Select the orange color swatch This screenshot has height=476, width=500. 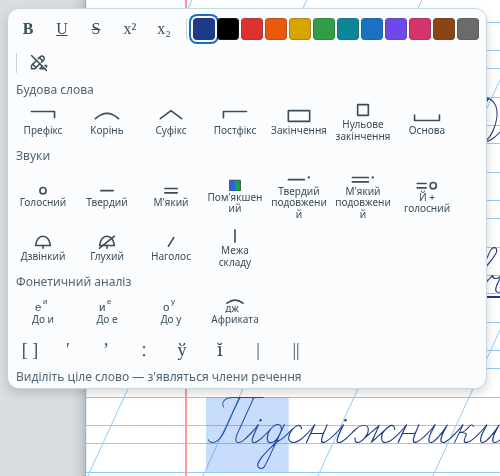tap(276, 29)
